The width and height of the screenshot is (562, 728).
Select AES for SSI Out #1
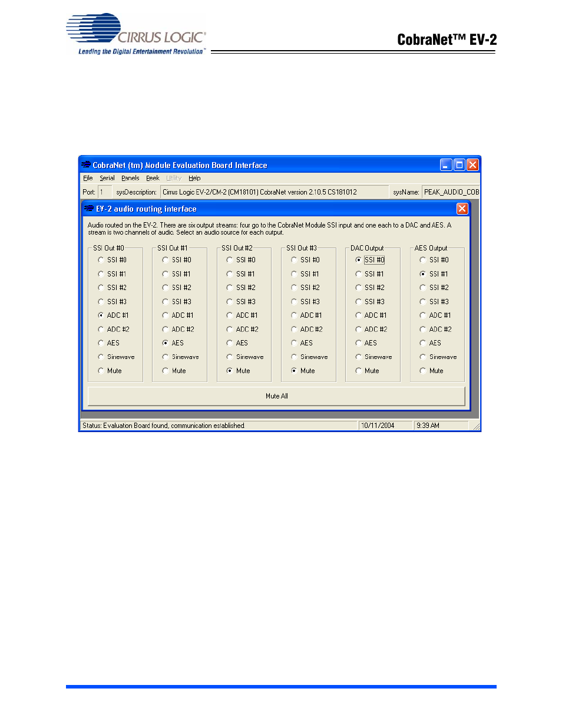(166, 343)
